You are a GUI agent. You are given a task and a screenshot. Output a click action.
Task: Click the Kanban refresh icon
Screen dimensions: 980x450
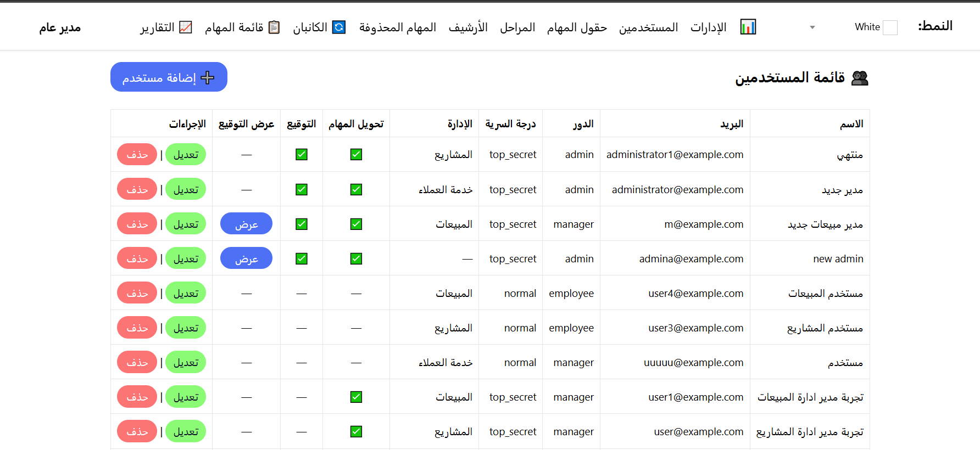point(339,27)
